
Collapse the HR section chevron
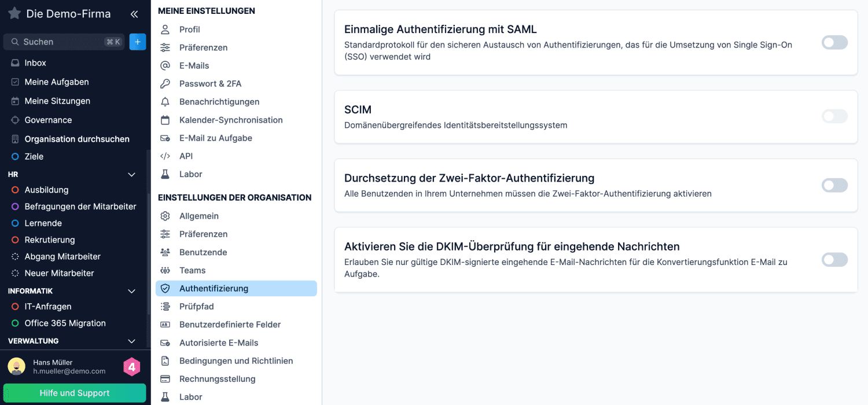coord(131,175)
